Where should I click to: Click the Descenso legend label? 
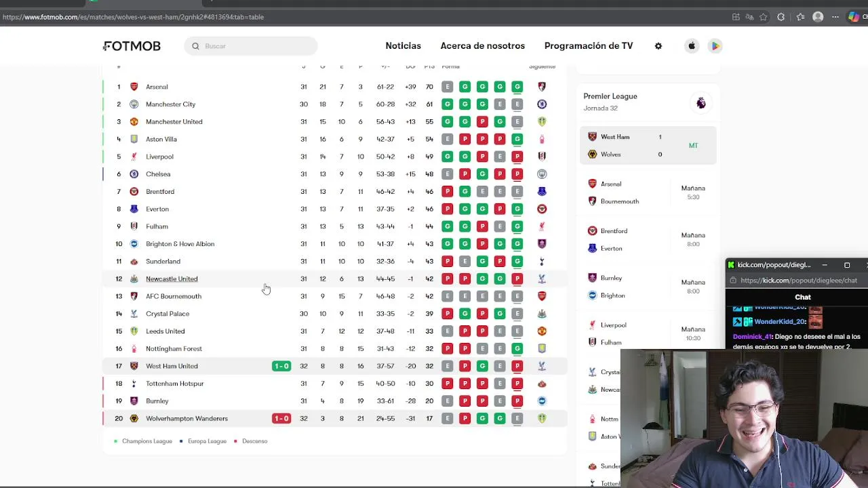tap(254, 441)
